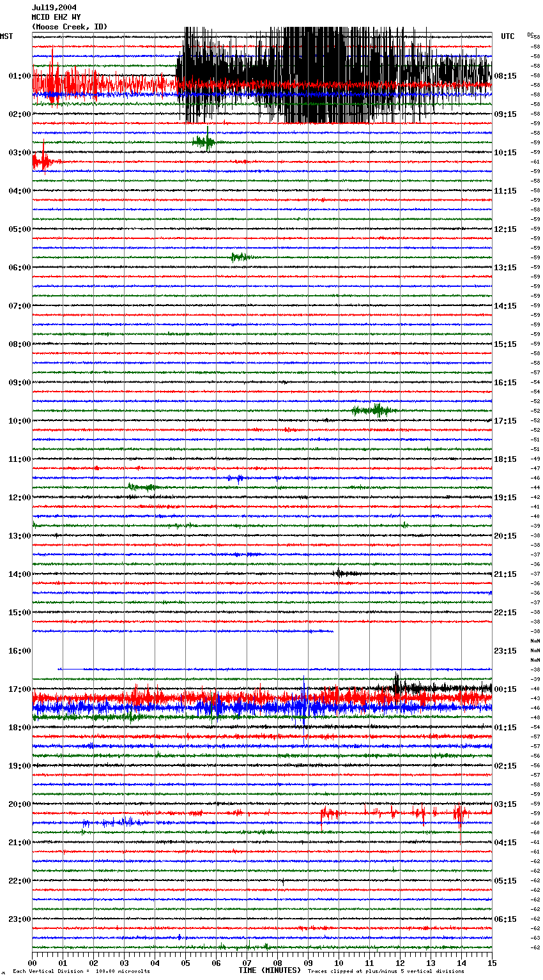
Task: Click the 02:15 UTC time label
Action: (505, 765)
